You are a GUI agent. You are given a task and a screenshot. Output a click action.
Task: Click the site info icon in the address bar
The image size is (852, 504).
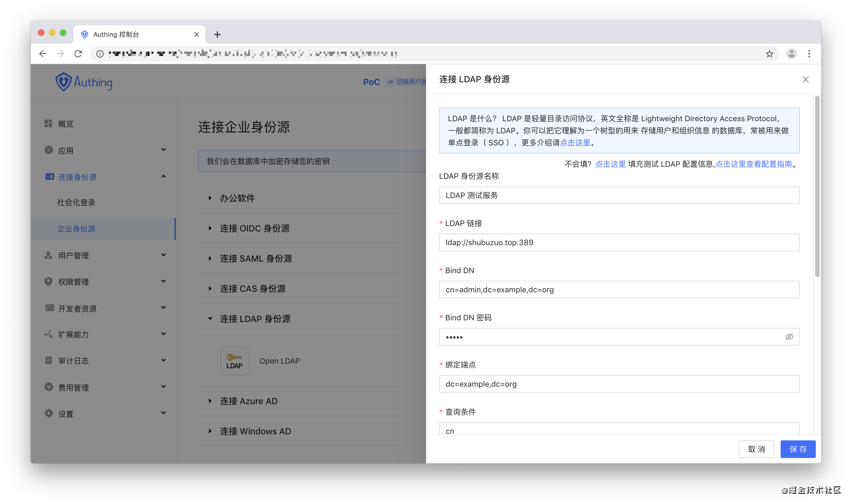click(x=100, y=54)
